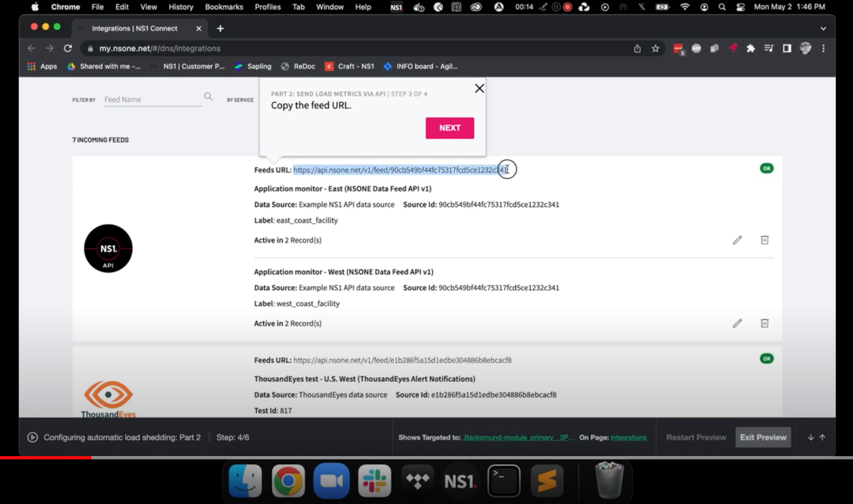The image size is (853, 504).
Task: Click the OK status badge for ThousandEyes source
Action: click(766, 359)
